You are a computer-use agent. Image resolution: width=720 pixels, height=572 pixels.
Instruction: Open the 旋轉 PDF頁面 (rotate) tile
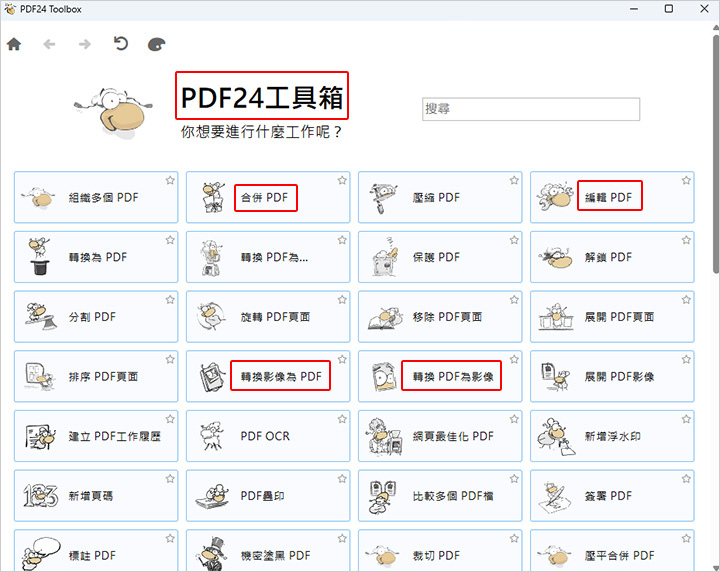[x=268, y=317]
